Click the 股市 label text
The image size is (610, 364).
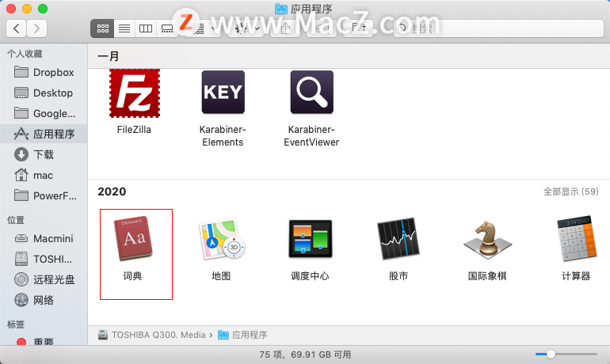coord(398,276)
